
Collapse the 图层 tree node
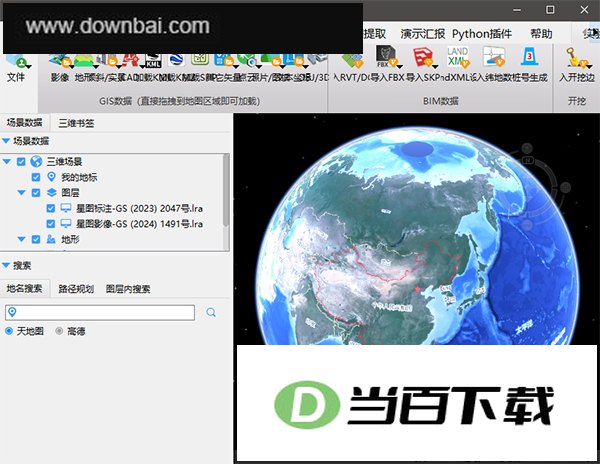coord(21,192)
